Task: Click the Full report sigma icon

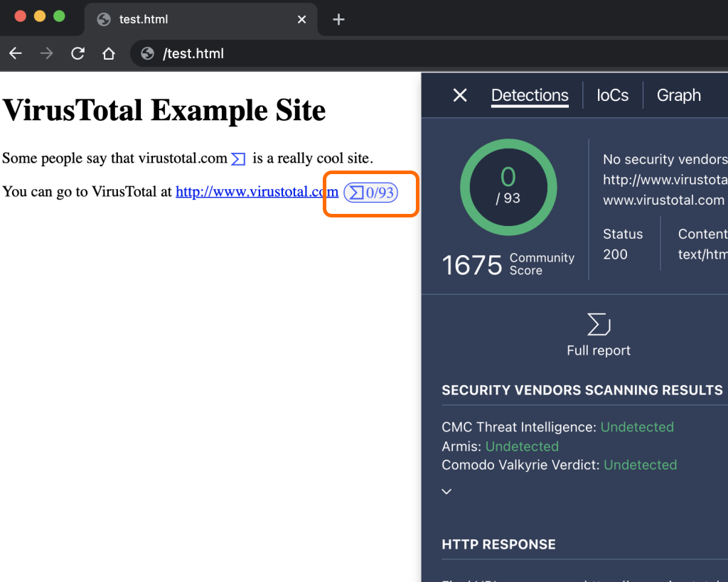Action: pos(598,323)
